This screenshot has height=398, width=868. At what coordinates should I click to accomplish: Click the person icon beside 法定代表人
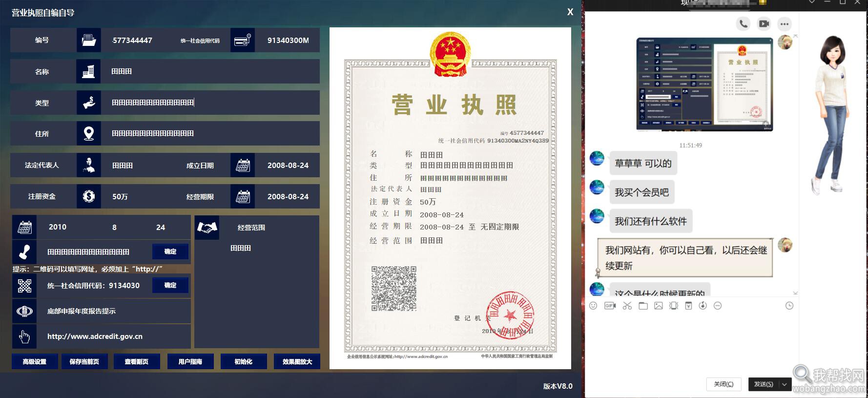tap(89, 165)
